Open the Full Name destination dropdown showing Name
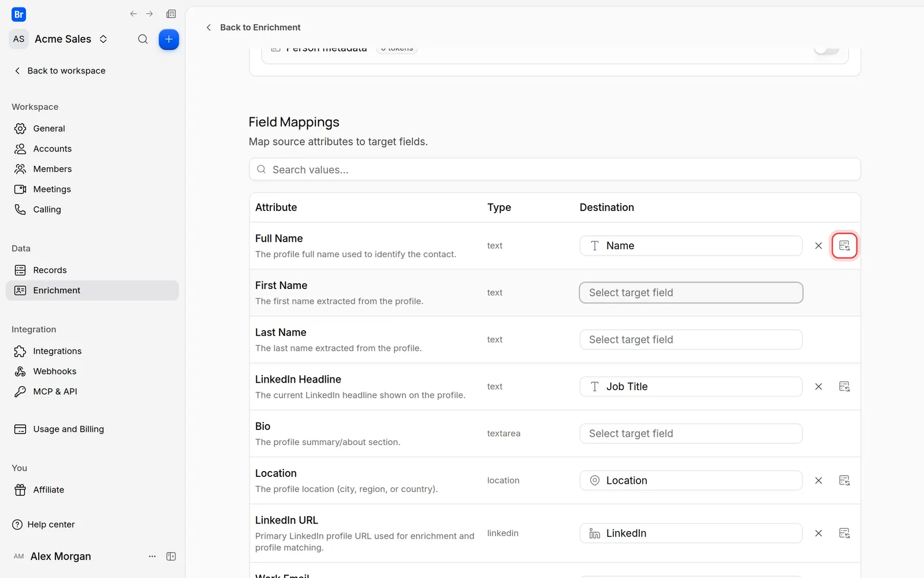924x578 pixels. [x=691, y=246]
